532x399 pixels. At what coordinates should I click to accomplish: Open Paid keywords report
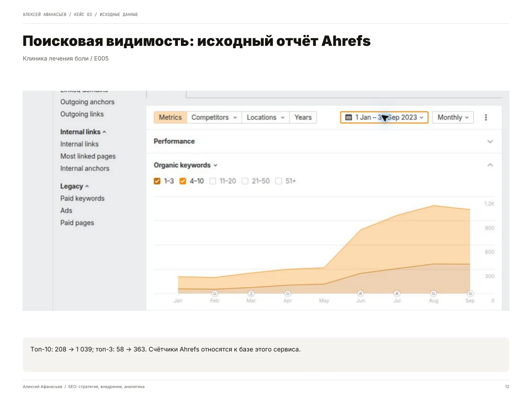click(x=82, y=199)
